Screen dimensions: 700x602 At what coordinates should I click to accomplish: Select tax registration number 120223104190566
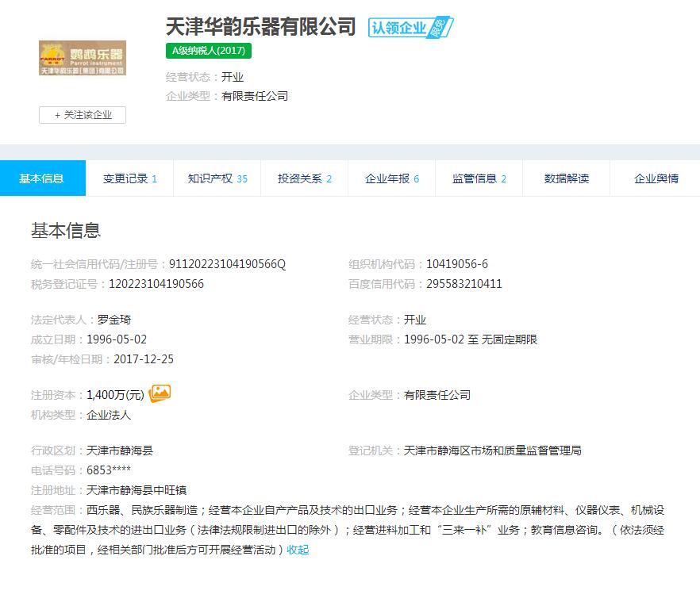pyautogui.click(x=156, y=284)
